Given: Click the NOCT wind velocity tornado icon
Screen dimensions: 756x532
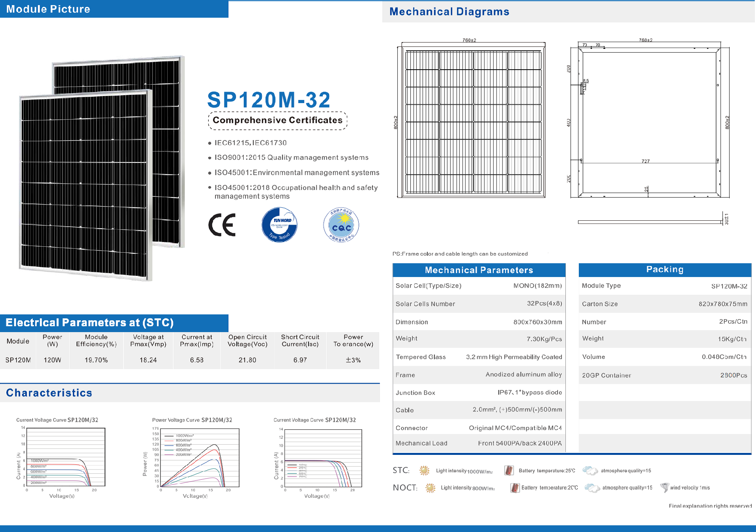Looking at the screenshot, I should [x=665, y=488].
